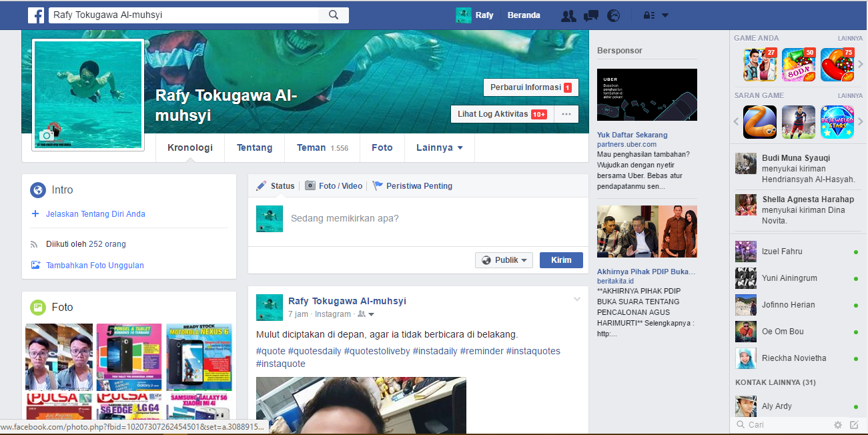Select Foto / Video composer option
The height and width of the screenshot is (435, 868).
[x=334, y=186]
